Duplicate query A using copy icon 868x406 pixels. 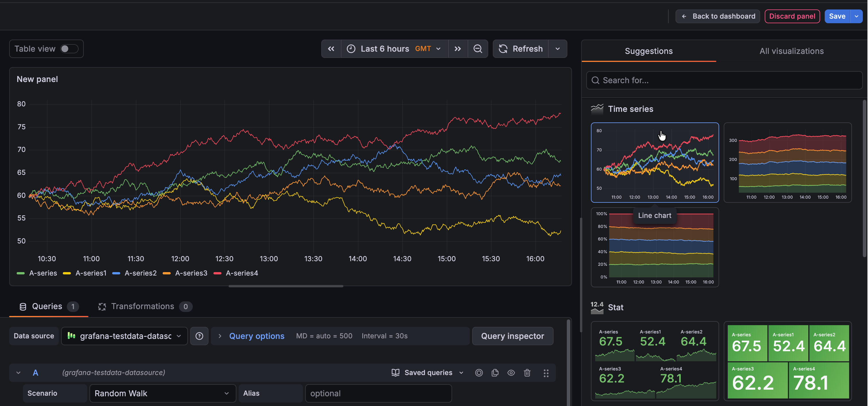(x=495, y=373)
